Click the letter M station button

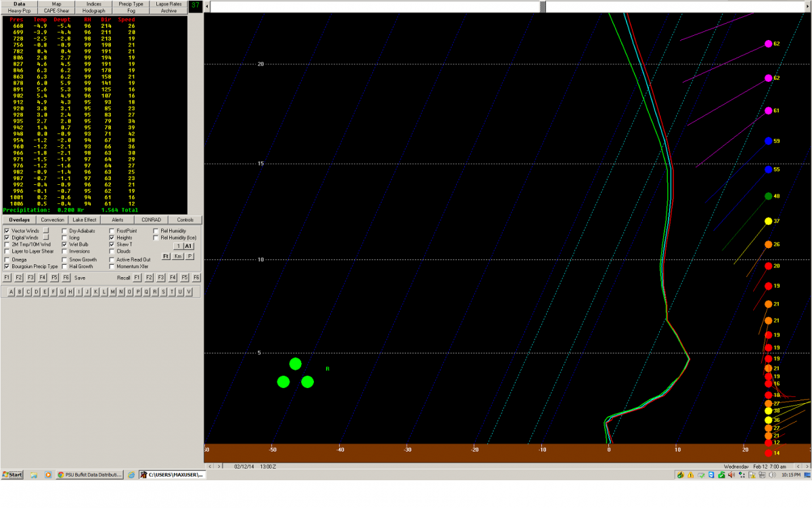click(112, 292)
